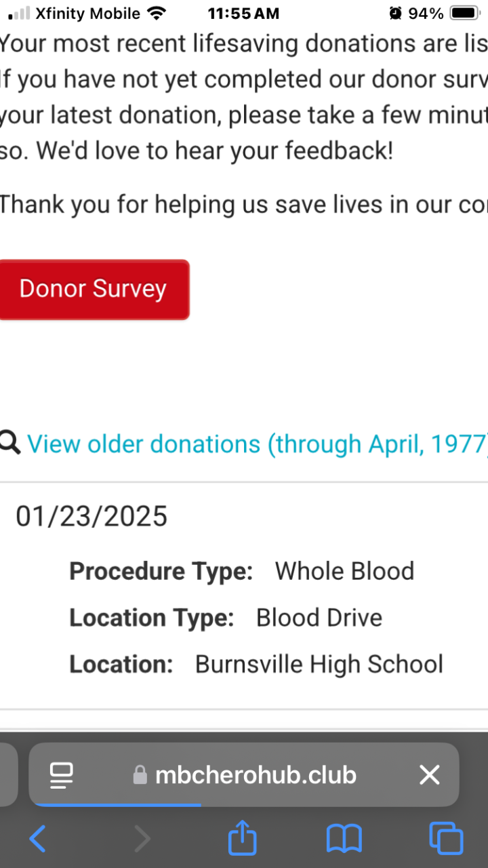Show all open tabs icon
Viewport: 488px width, 868px height.
pyautogui.click(x=447, y=840)
